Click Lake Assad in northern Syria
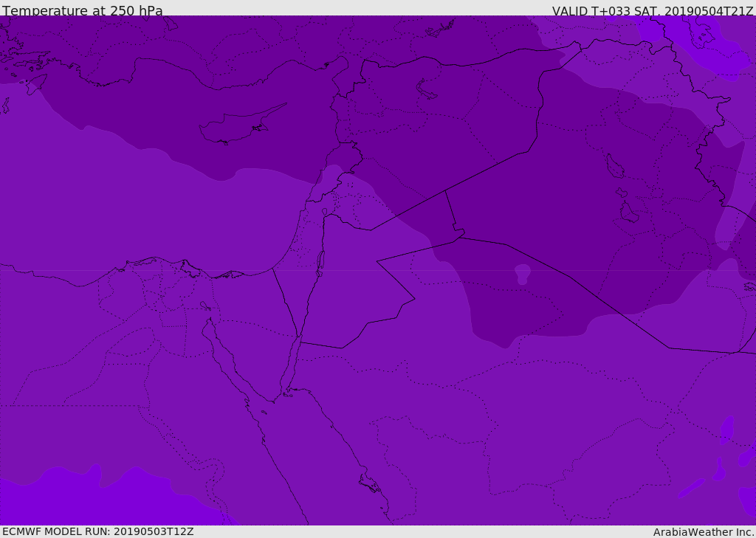 (427, 89)
